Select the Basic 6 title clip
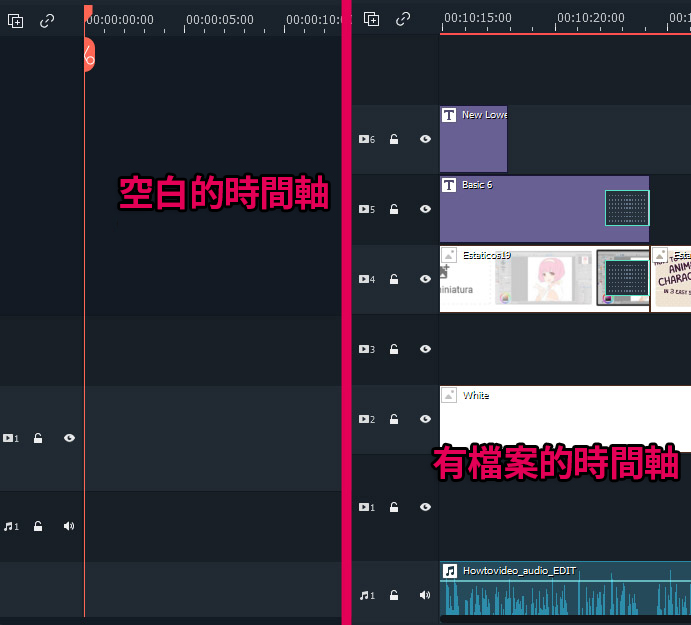 [x=520, y=210]
